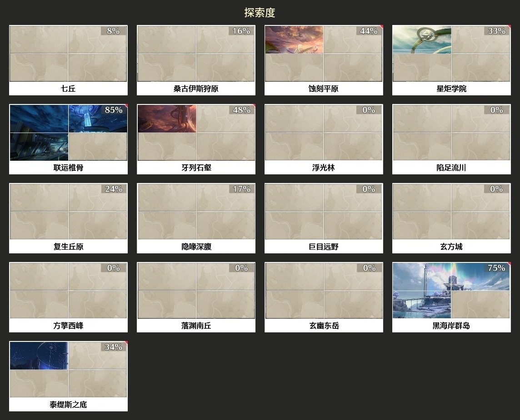Viewport: 520px width, 420px height.
Task: Click the 16% badge on 桑古伊斯狩原
Action: click(241, 31)
